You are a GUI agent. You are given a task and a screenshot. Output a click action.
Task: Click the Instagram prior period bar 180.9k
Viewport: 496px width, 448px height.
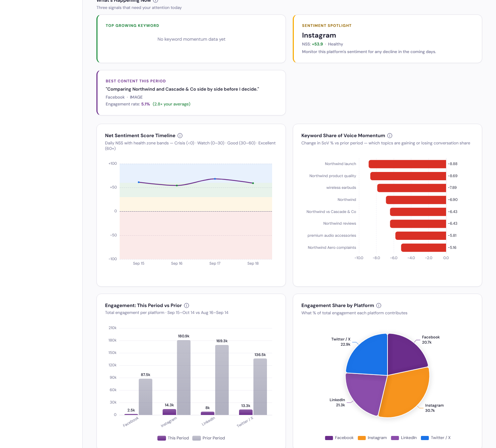click(x=184, y=378)
